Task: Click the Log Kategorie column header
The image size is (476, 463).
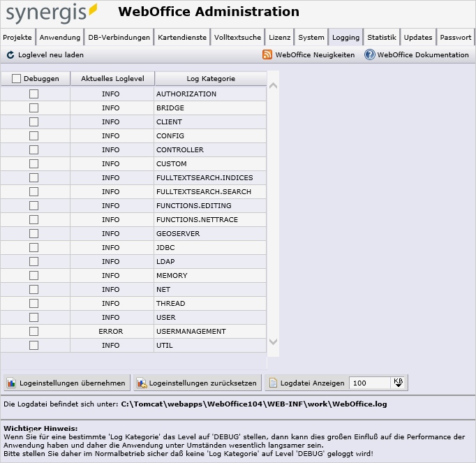Action: tap(211, 79)
